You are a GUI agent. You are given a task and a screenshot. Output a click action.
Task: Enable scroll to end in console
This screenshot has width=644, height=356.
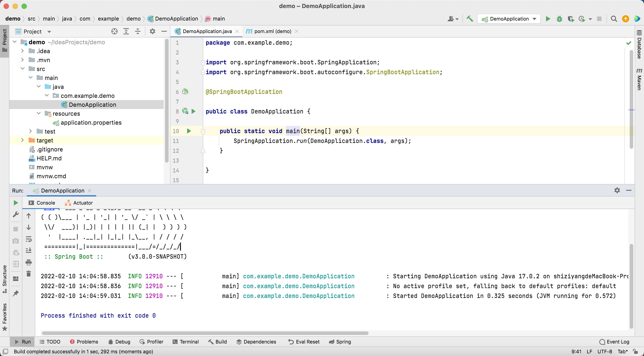point(28,250)
